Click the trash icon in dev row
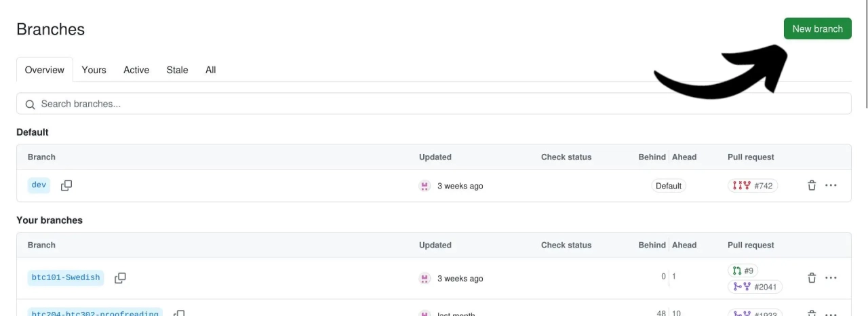 tap(812, 185)
